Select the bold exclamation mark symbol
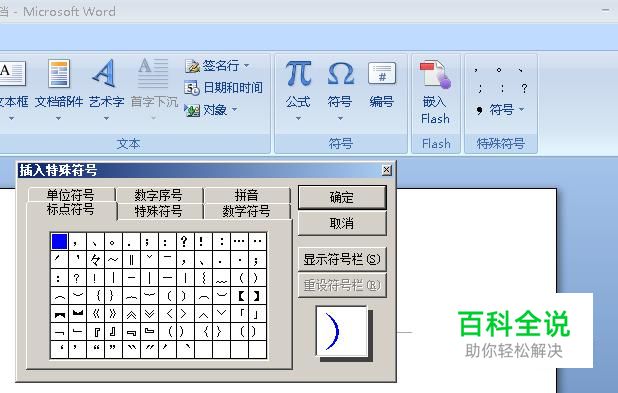This screenshot has width=618, height=393. point(202,241)
